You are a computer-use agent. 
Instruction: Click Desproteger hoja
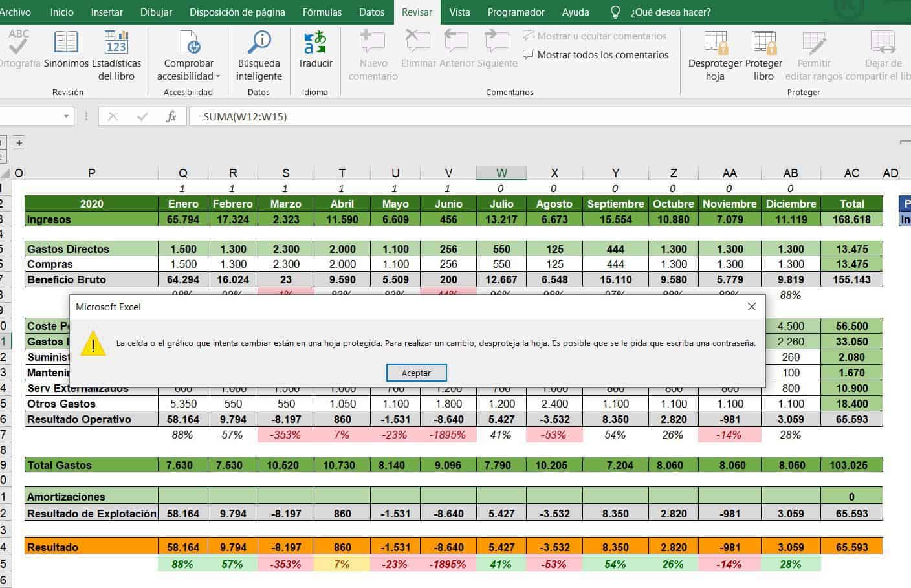pyautogui.click(x=715, y=55)
